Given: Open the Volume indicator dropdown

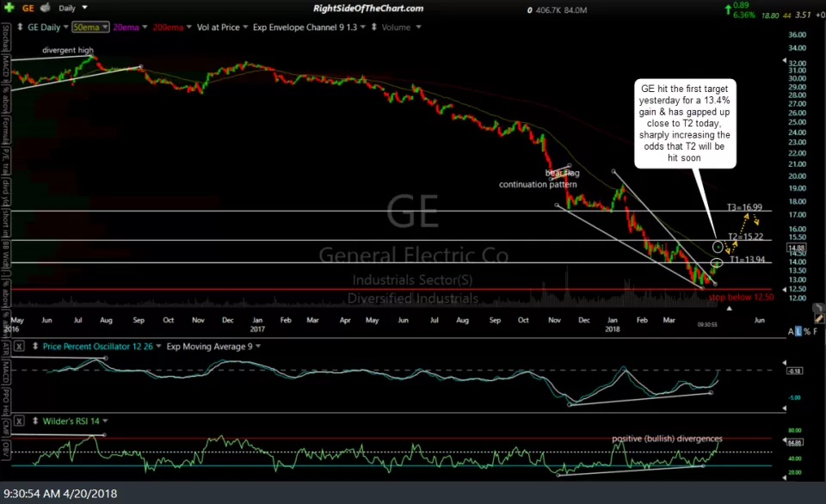Looking at the screenshot, I should coord(418,27).
